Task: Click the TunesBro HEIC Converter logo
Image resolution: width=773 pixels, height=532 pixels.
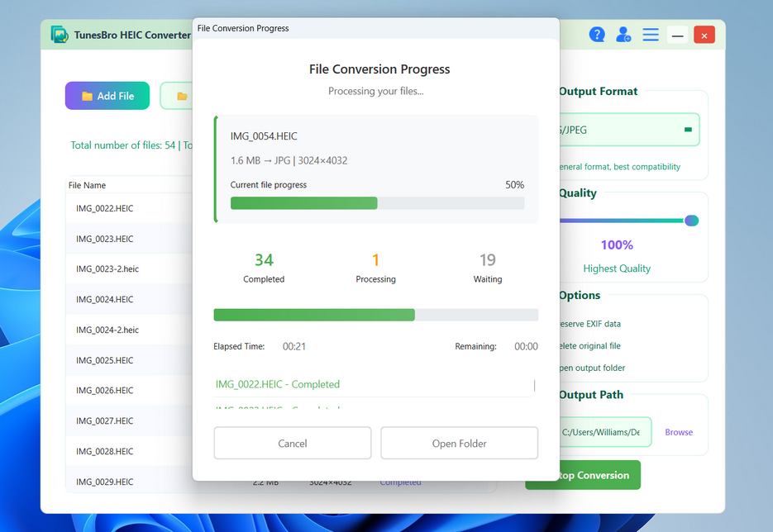Action: tap(59, 34)
